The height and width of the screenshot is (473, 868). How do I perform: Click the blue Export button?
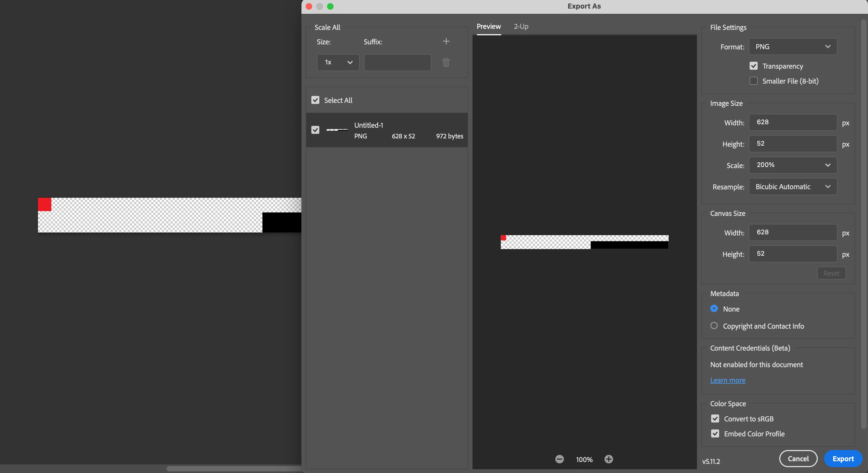click(843, 459)
